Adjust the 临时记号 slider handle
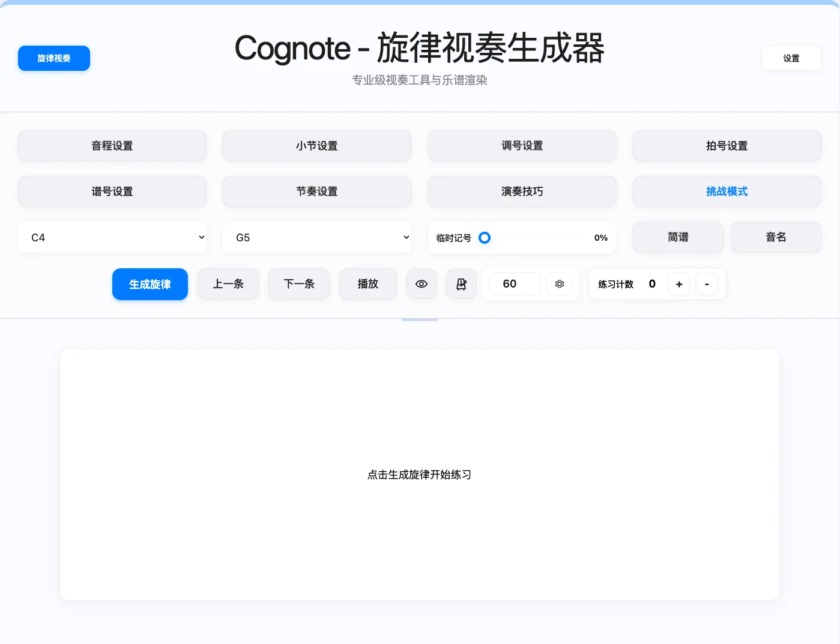Image resolution: width=840 pixels, height=644 pixels. click(485, 238)
